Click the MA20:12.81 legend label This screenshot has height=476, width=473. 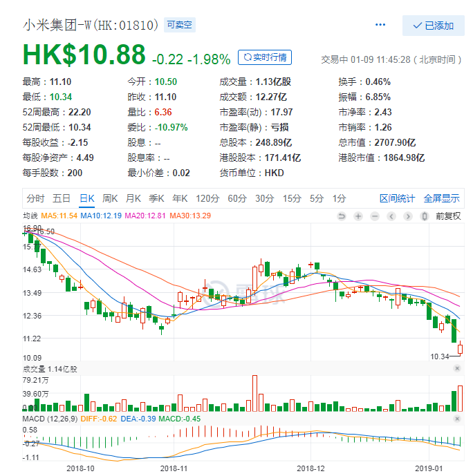(145, 216)
